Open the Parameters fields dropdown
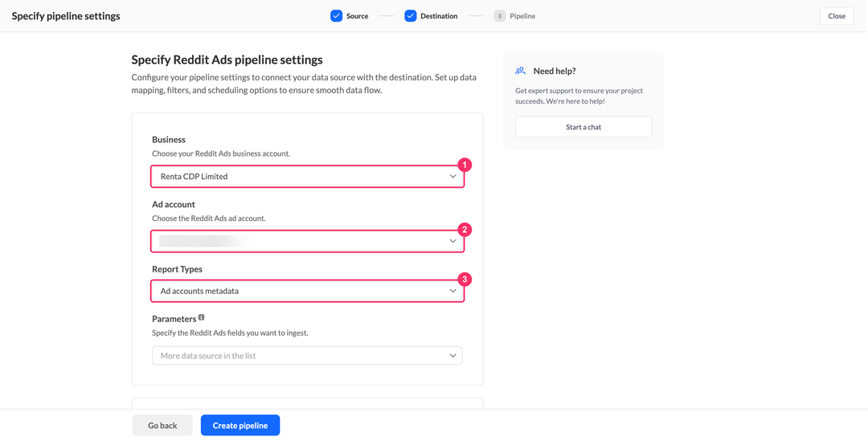Viewport: 868px width, 441px height. pos(307,356)
